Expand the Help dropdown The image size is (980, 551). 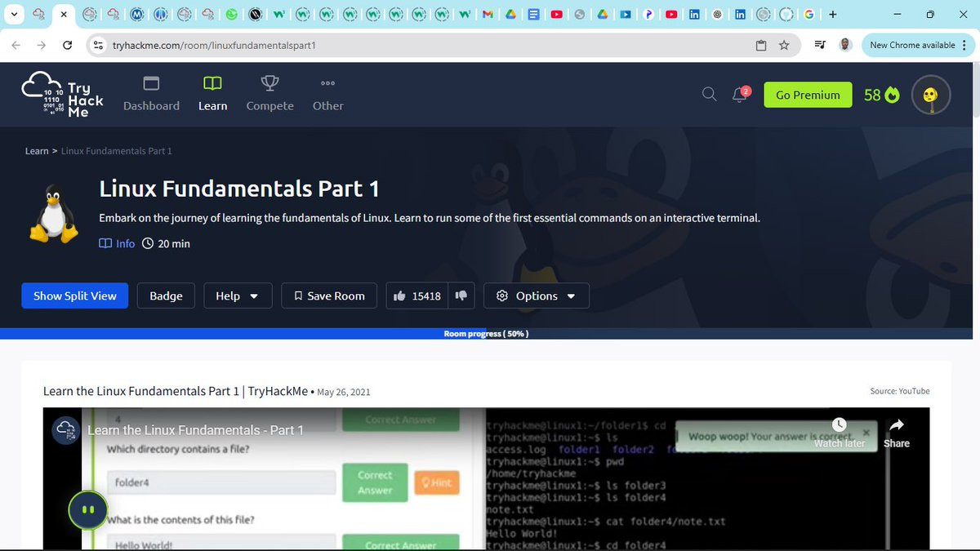tap(237, 295)
